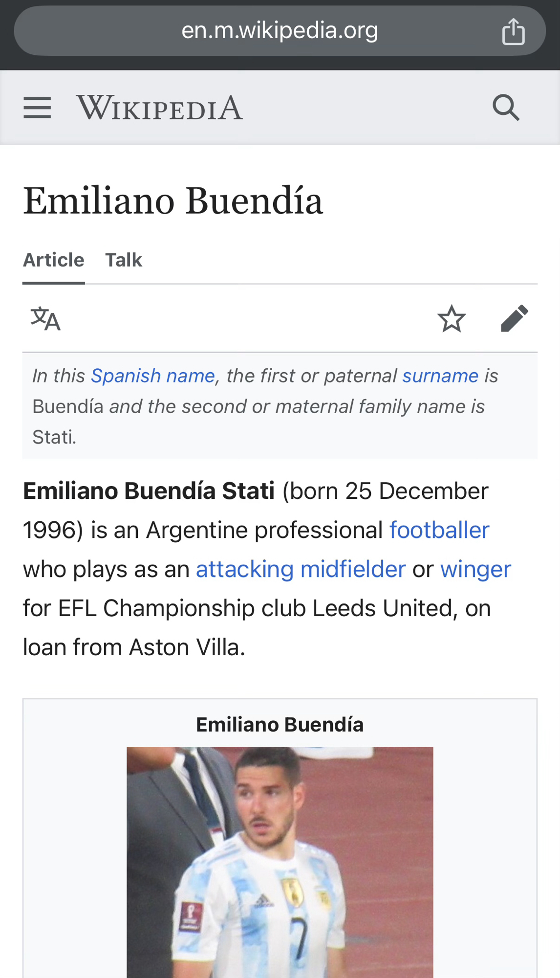Image resolution: width=560 pixels, height=978 pixels.
Task: Select the Article tab
Action: point(54,260)
